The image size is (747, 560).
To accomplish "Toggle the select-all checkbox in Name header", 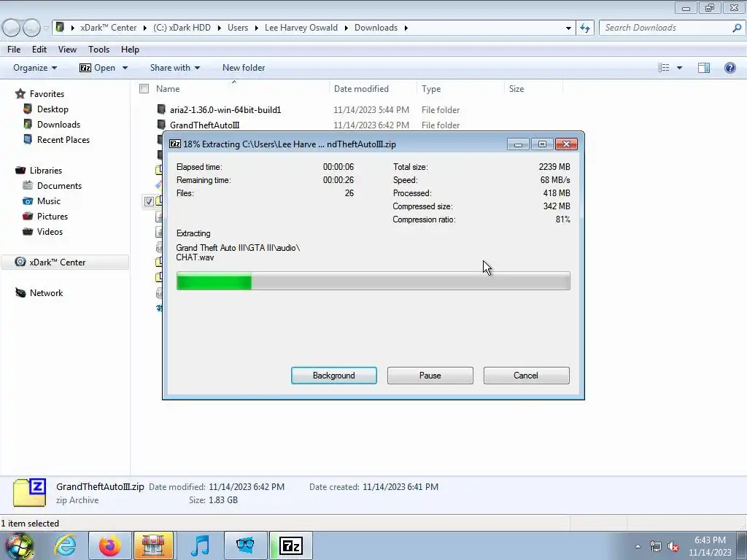I will click(144, 88).
